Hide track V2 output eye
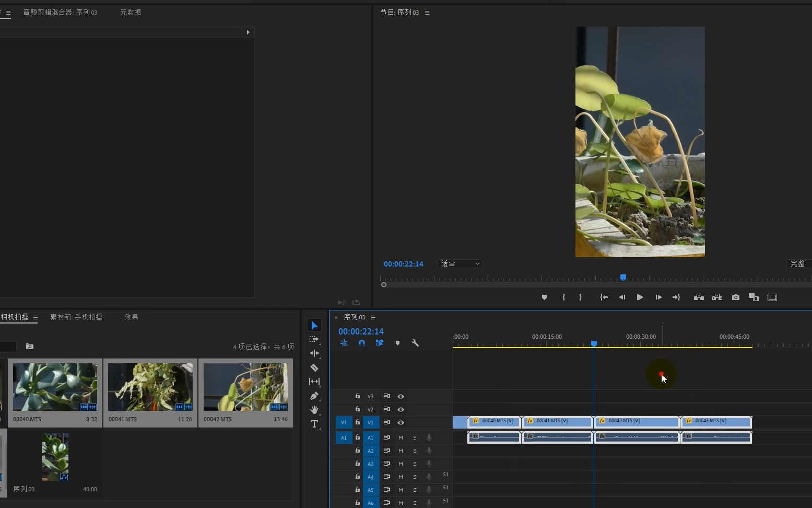 pyautogui.click(x=401, y=409)
